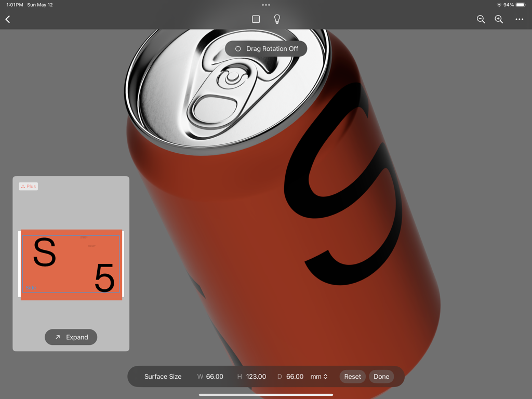
Task: Select the Side artwork thumbnail
Action: pyautogui.click(x=71, y=264)
